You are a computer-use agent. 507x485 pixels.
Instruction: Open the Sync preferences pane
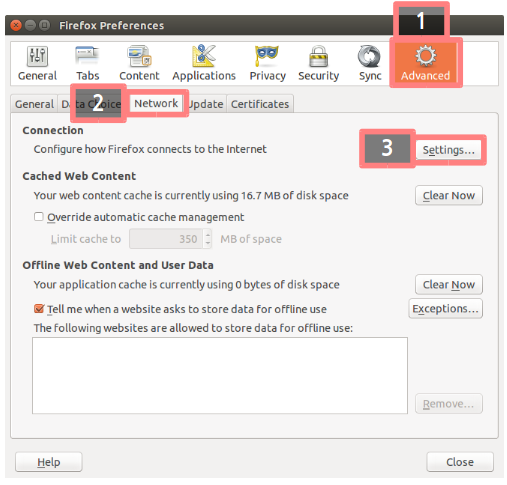pos(370,64)
